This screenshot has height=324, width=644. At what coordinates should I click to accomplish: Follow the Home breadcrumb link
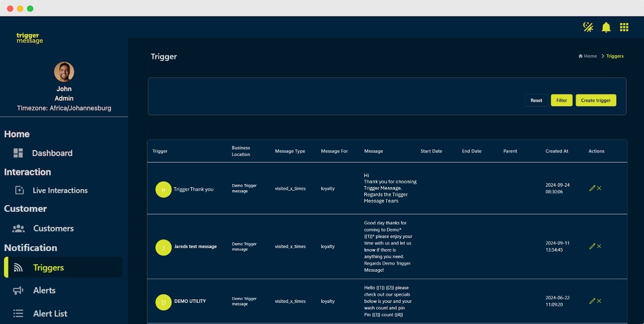click(x=588, y=56)
